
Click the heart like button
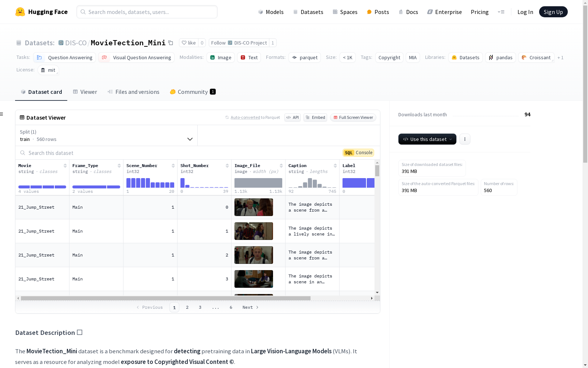pos(189,43)
